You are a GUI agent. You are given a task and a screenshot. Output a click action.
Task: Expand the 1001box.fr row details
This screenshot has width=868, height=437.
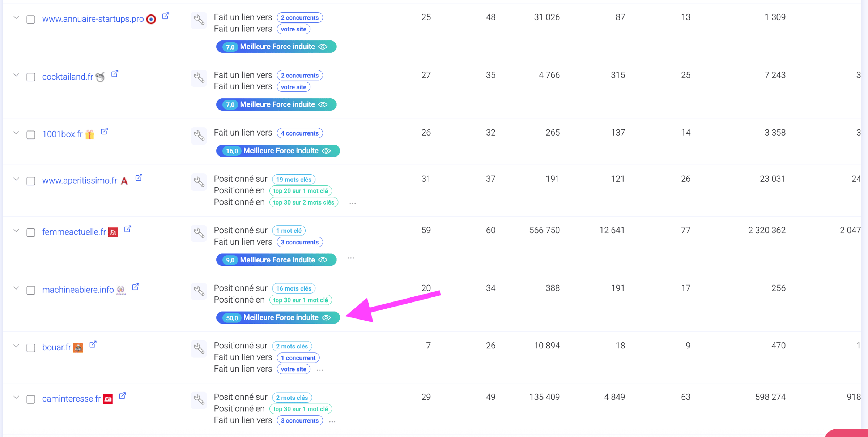tap(16, 133)
